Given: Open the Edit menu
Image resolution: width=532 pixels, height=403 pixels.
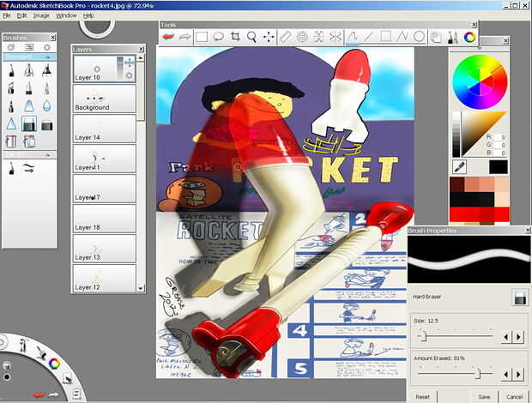Looking at the screenshot, I should click(x=22, y=15).
